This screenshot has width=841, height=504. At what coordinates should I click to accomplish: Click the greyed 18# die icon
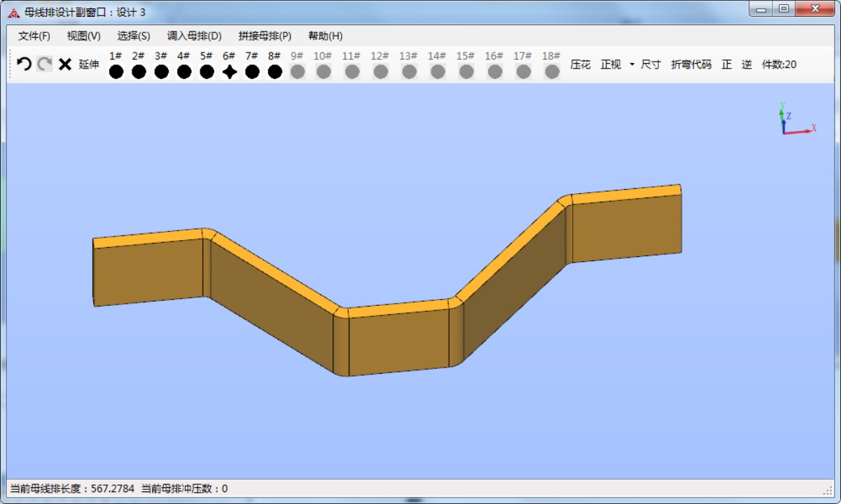(552, 71)
